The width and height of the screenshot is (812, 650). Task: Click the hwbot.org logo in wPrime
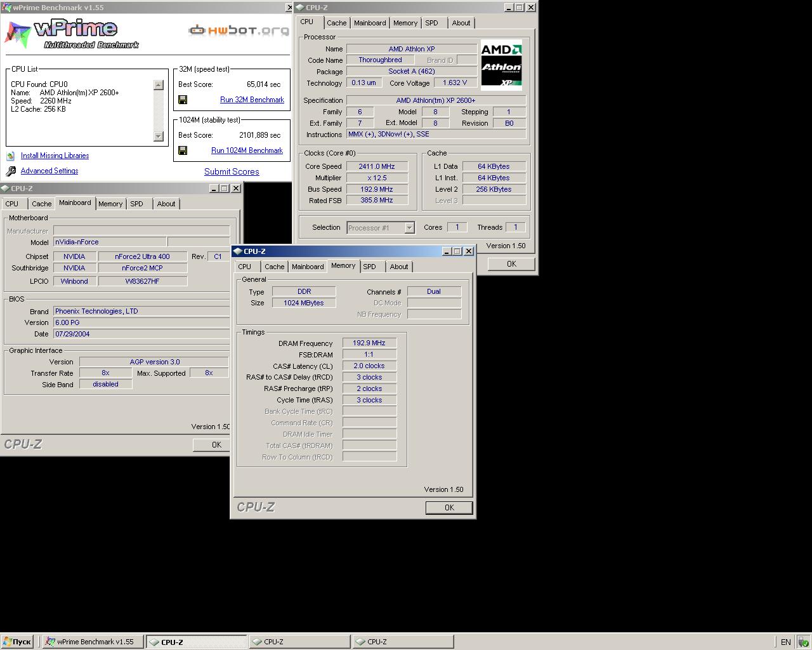click(239, 30)
